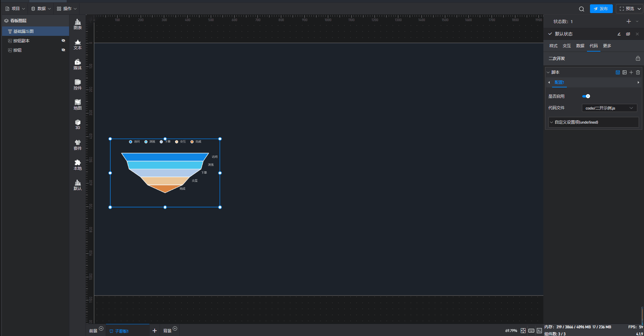Open the 预览 dropdown arrow
Viewport: 644px width, 336px height.
point(639,9)
